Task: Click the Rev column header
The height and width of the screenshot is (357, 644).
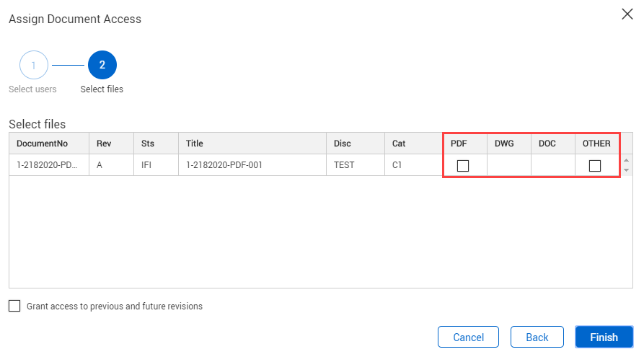Action: [105, 144]
